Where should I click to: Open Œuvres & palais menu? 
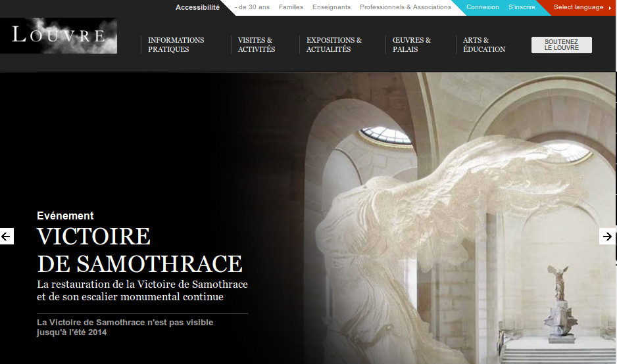411,45
